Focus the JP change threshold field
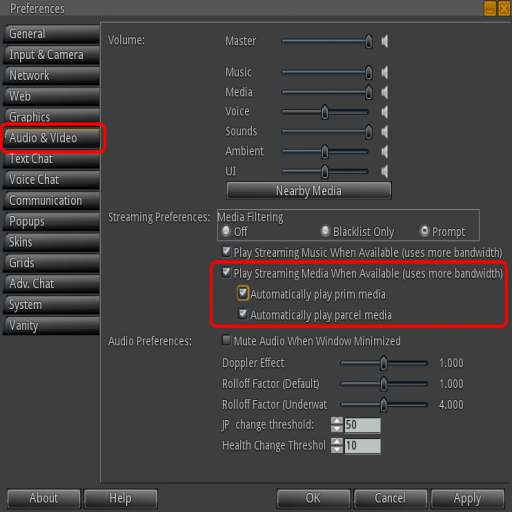Viewport: 512px width, 512px height. tap(362, 425)
